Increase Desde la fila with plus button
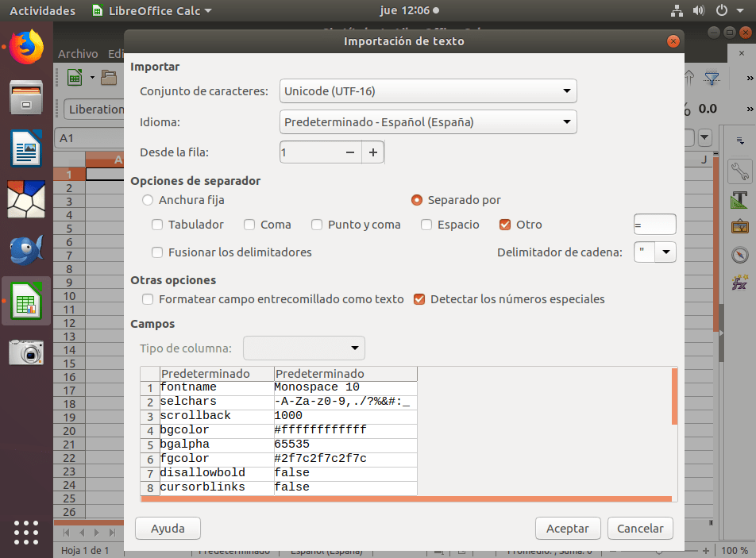756x558 pixels. 372,152
